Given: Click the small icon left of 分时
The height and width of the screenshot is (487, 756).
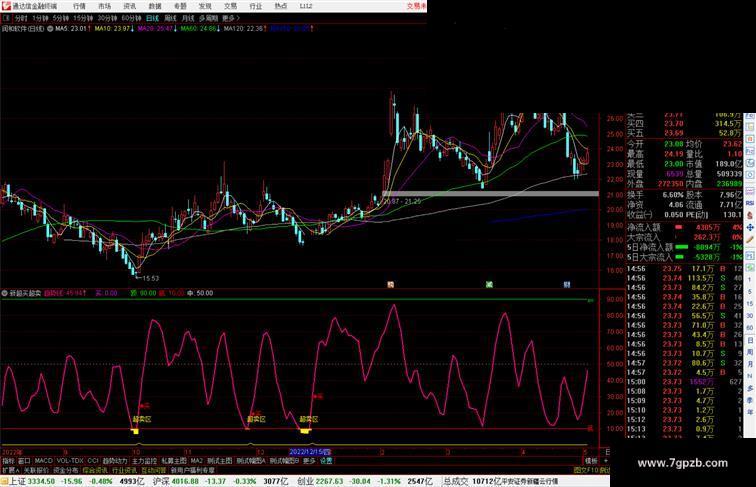Looking at the screenshot, I should [x=6, y=18].
